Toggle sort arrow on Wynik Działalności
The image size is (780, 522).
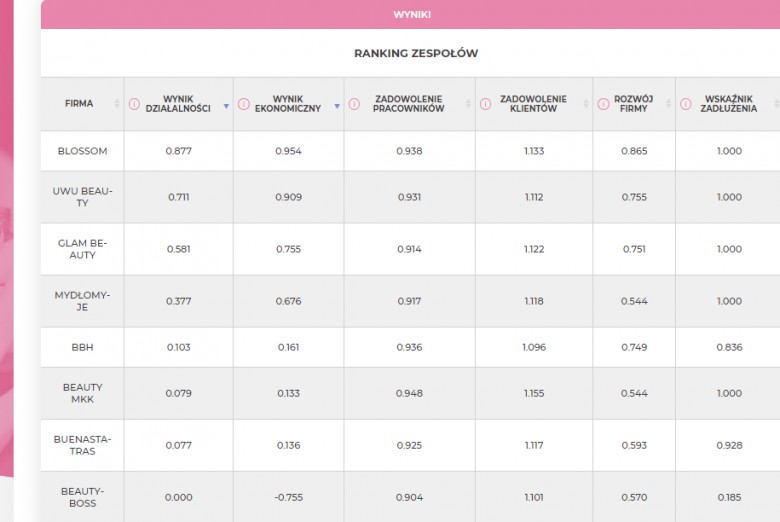226,106
